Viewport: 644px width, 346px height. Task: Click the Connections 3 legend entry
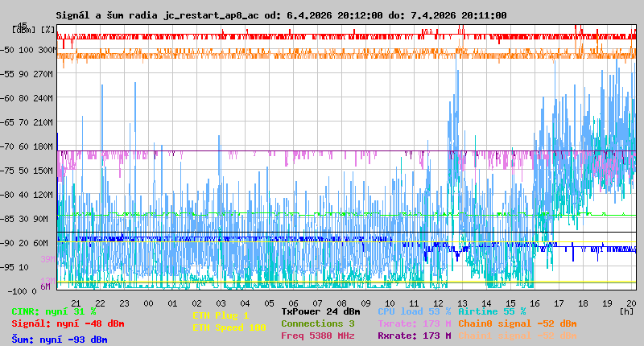coord(317,323)
